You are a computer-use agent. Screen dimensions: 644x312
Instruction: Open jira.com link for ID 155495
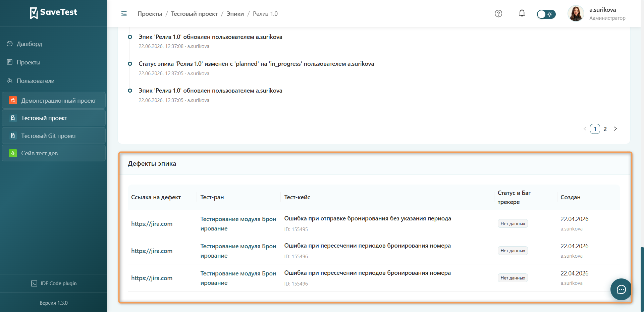[152, 224]
